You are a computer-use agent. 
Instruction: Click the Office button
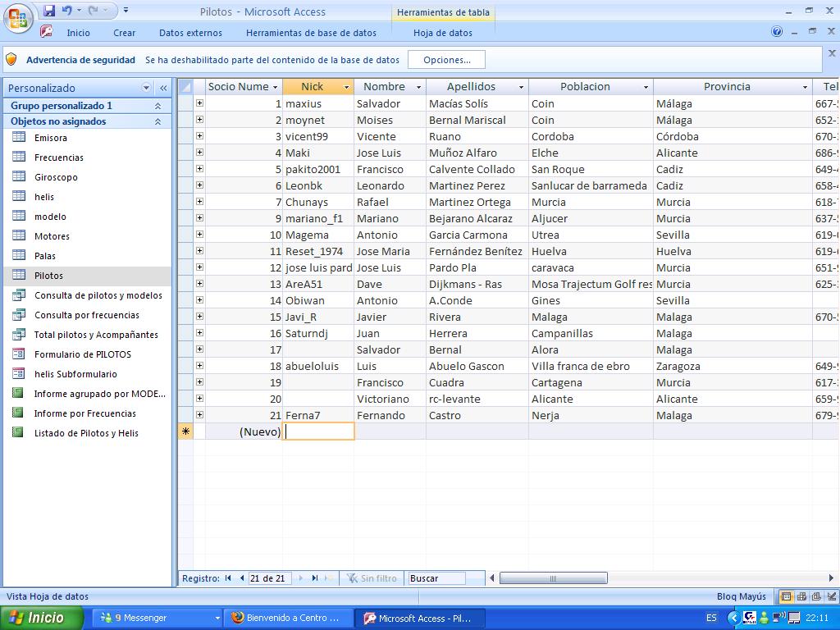[18, 18]
